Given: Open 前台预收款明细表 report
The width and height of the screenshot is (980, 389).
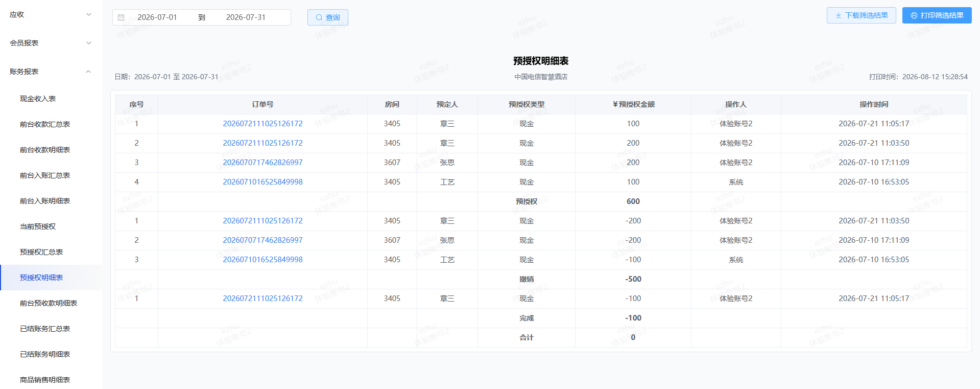Looking at the screenshot, I should 49,303.
